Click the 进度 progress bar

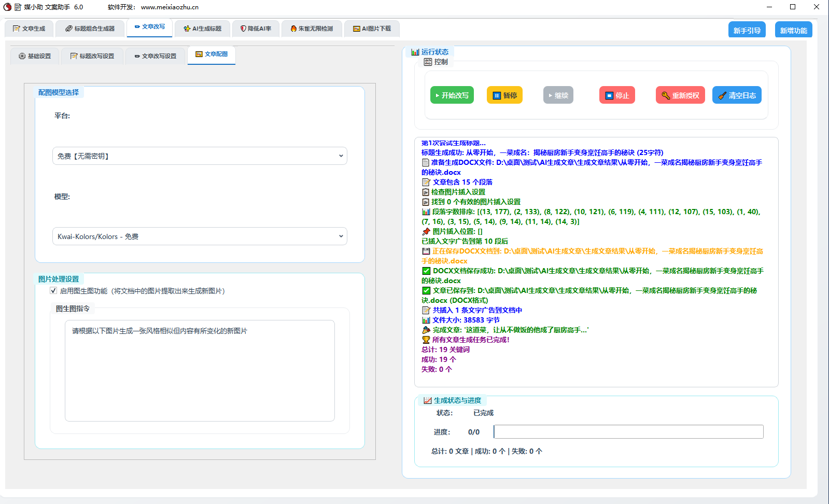pos(628,432)
